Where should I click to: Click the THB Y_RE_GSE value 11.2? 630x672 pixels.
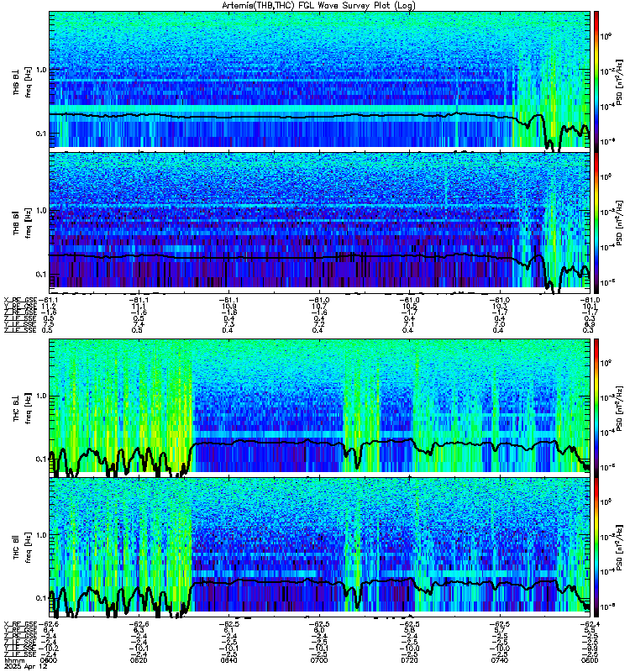(x=49, y=307)
